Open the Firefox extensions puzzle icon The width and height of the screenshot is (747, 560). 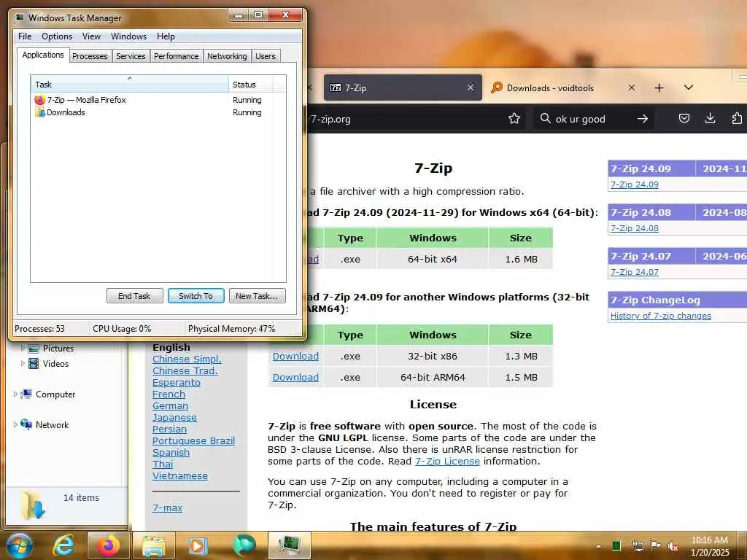(737, 118)
